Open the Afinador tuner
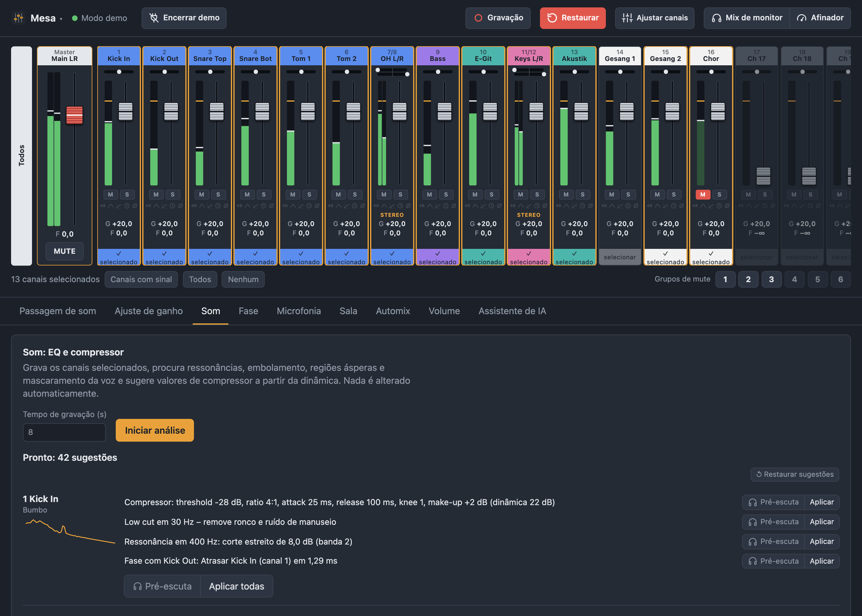 [x=820, y=18]
